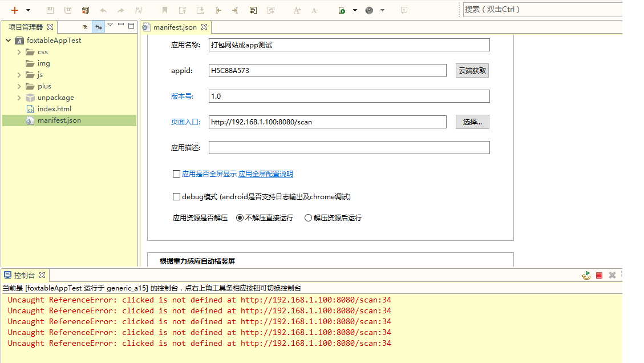Toggle link-with-editor in project manager
The height and width of the screenshot is (363, 644).
tap(98, 27)
